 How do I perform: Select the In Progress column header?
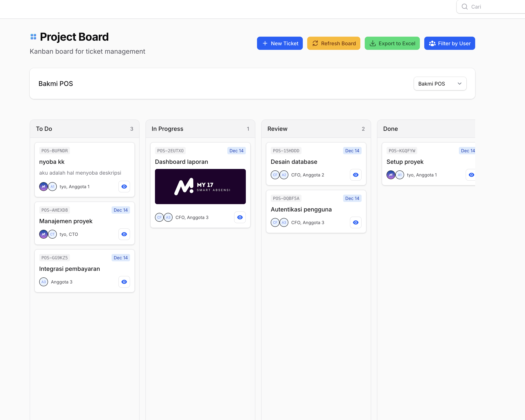point(167,129)
